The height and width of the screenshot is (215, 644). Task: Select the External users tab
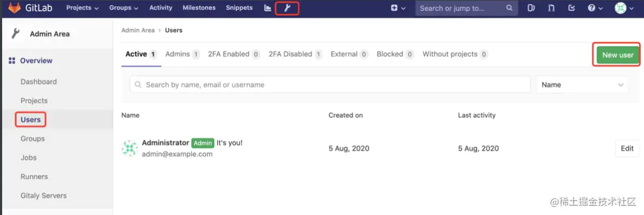(x=349, y=54)
